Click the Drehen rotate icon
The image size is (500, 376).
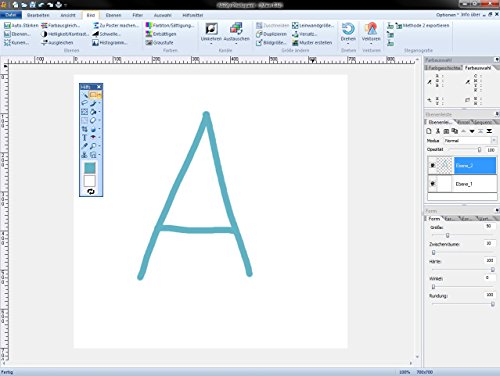coord(348,29)
